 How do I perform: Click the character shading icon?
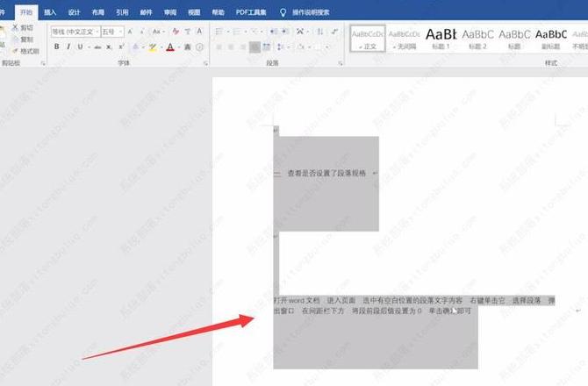188,46
